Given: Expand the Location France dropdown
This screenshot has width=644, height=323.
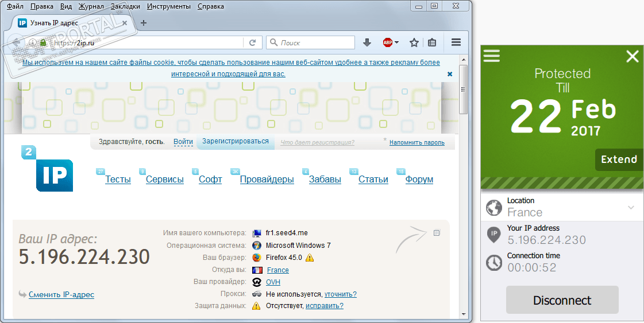Looking at the screenshot, I should 631,208.
